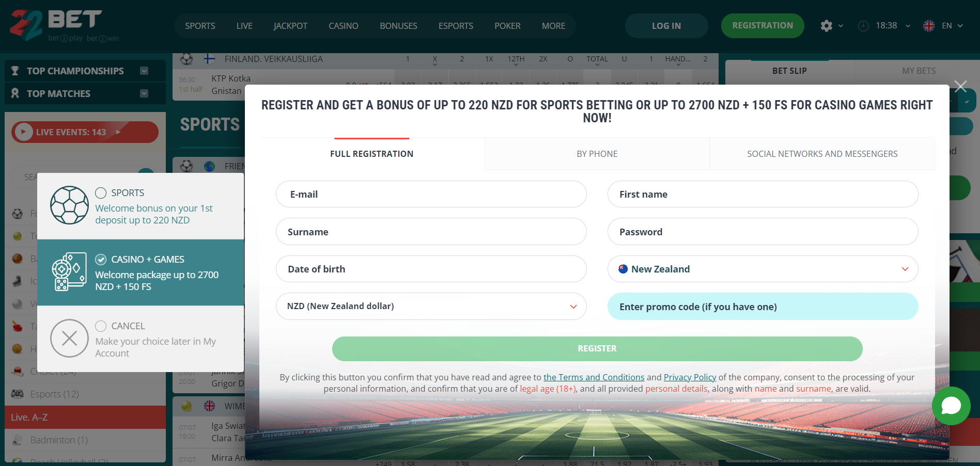The image size is (980, 466).
Task: Click the clock icon beside 18:38
Action: 863,26
